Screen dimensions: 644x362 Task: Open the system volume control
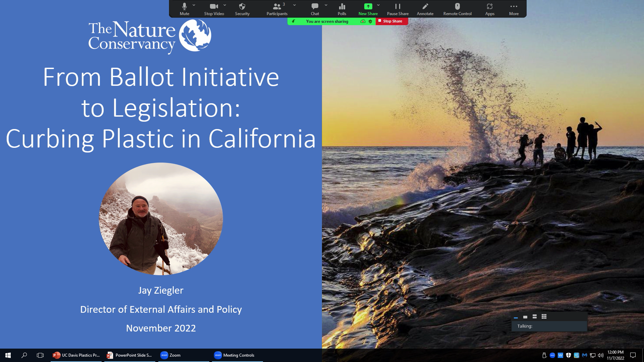[600, 355]
